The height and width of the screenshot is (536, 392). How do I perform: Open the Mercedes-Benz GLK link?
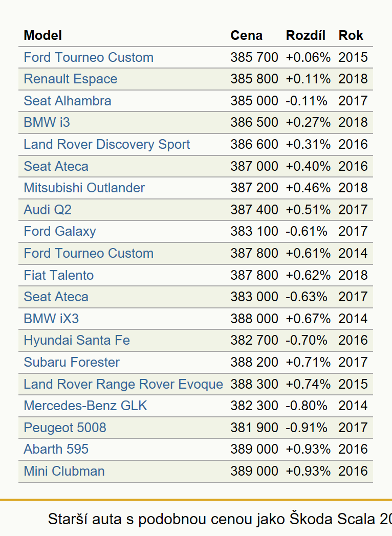tap(85, 406)
